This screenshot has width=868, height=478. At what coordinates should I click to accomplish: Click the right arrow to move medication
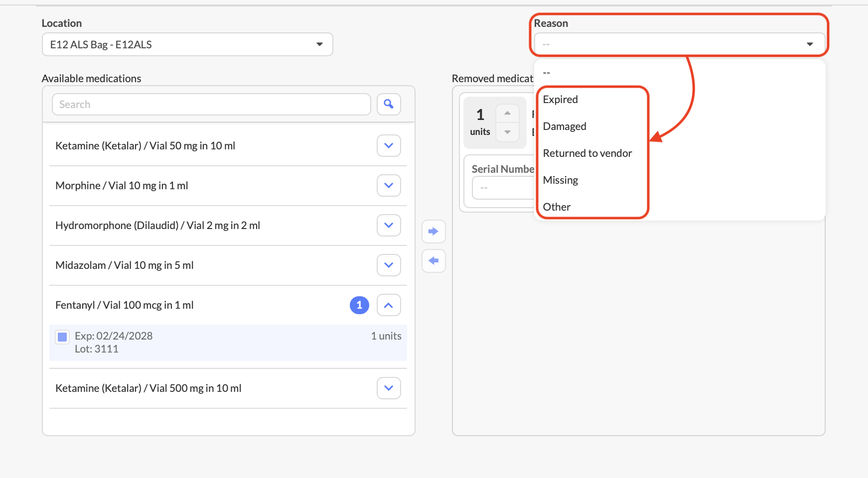(x=434, y=232)
